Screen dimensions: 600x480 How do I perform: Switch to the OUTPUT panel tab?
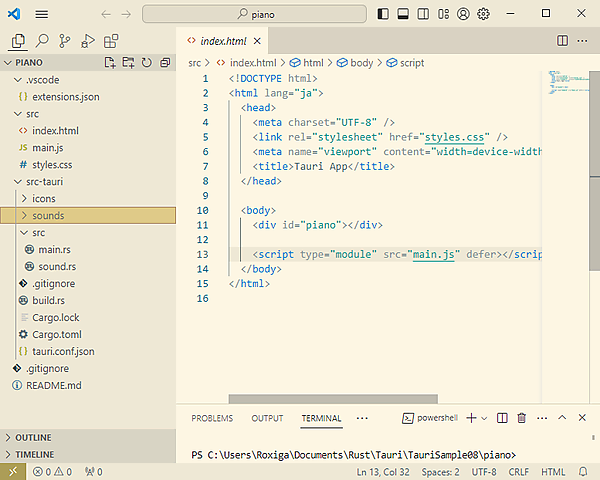[x=267, y=418]
